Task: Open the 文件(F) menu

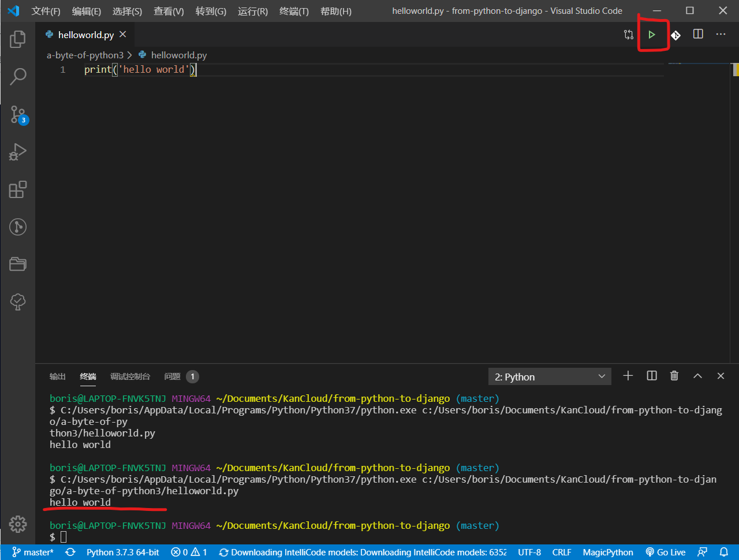Action: pyautogui.click(x=46, y=11)
